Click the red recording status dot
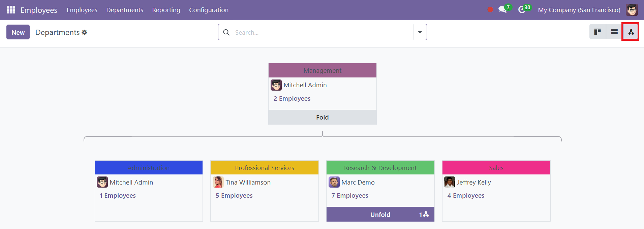The height and width of the screenshot is (229, 644). click(490, 9)
